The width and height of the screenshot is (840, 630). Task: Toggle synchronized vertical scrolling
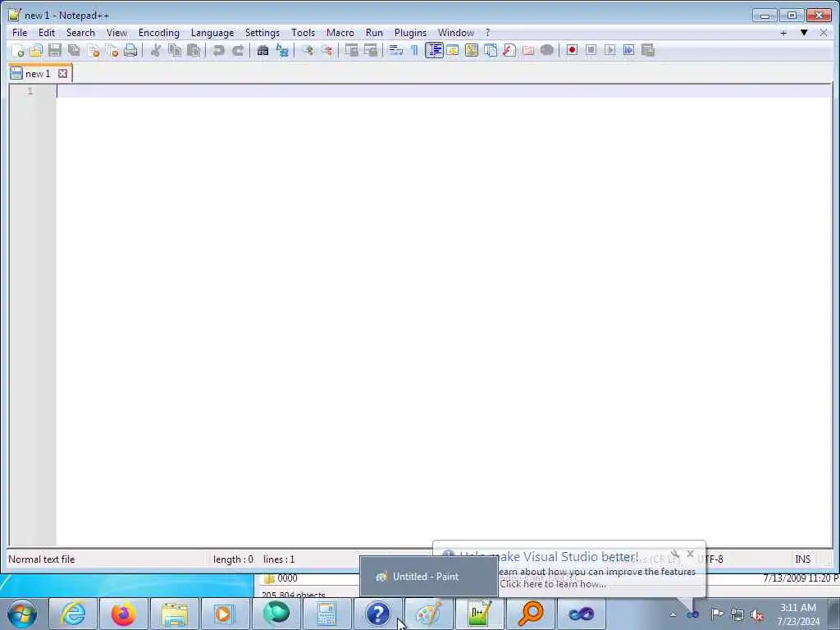pyautogui.click(x=351, y=50)
